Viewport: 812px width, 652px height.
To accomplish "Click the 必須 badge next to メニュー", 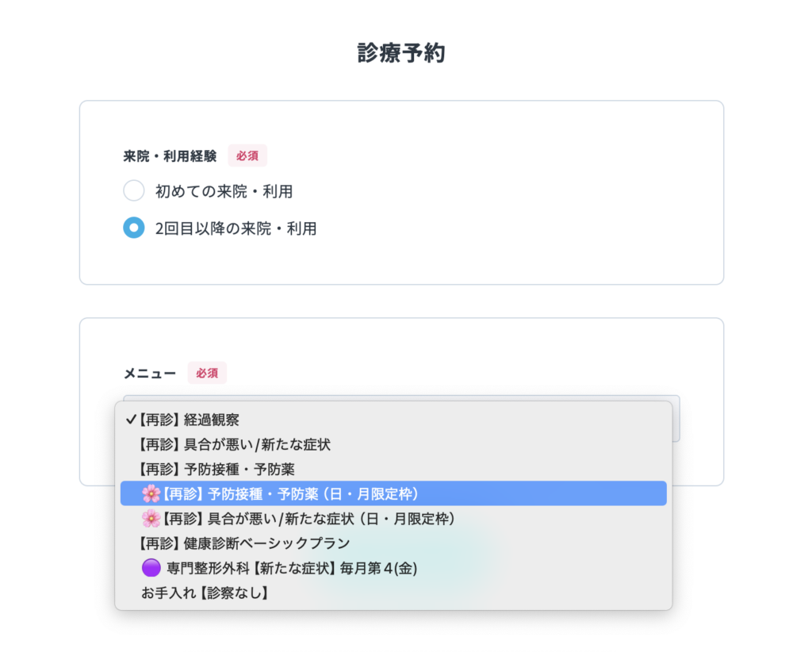I will click(207, 373).
